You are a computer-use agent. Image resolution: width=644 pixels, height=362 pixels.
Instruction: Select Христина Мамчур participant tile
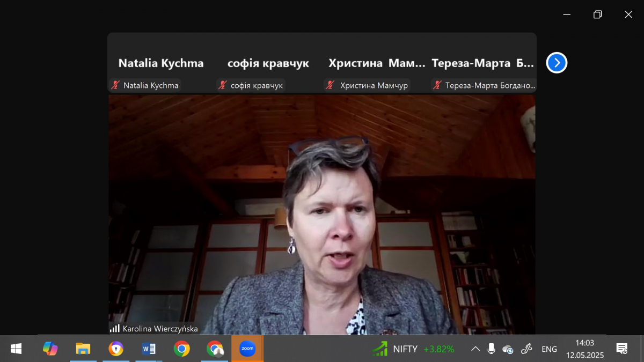coord(376,63)
